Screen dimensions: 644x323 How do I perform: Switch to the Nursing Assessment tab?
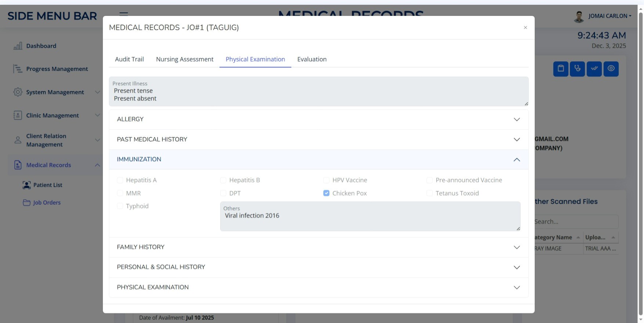(x=185, y=59)
